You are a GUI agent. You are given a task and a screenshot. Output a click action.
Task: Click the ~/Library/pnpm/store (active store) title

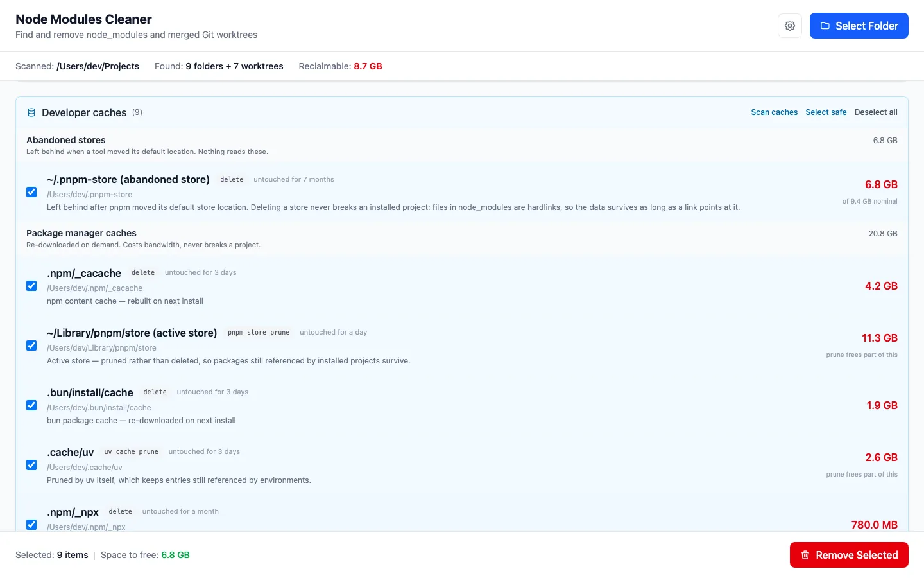(x=132, y=333)
